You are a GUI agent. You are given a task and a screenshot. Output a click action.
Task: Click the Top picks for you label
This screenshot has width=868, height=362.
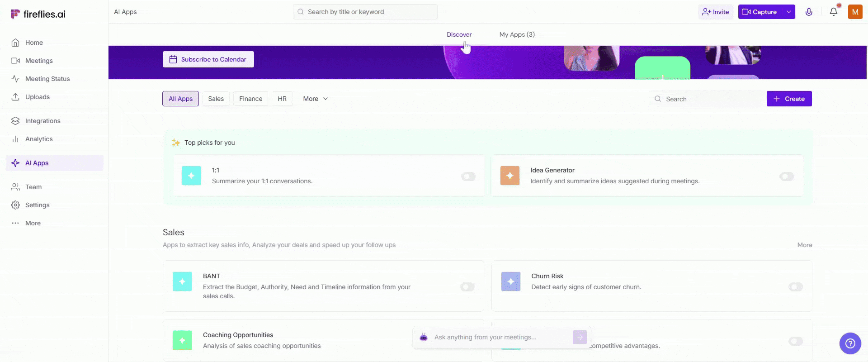click(x=209, y=143)
